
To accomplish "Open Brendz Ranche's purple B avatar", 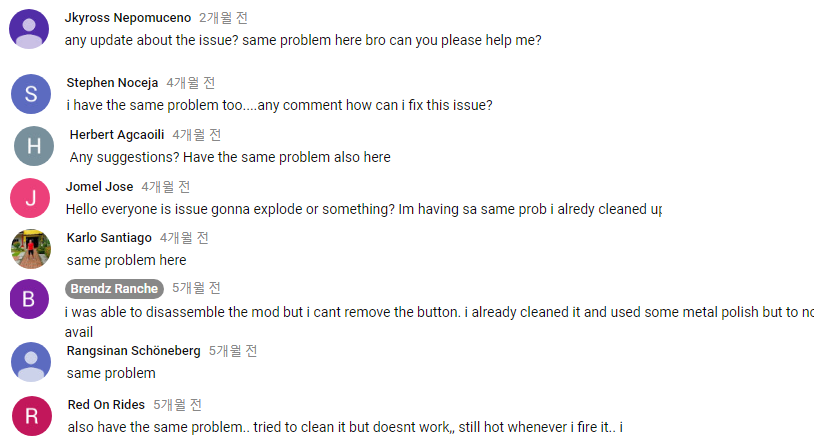I will [x=29, y=299].
